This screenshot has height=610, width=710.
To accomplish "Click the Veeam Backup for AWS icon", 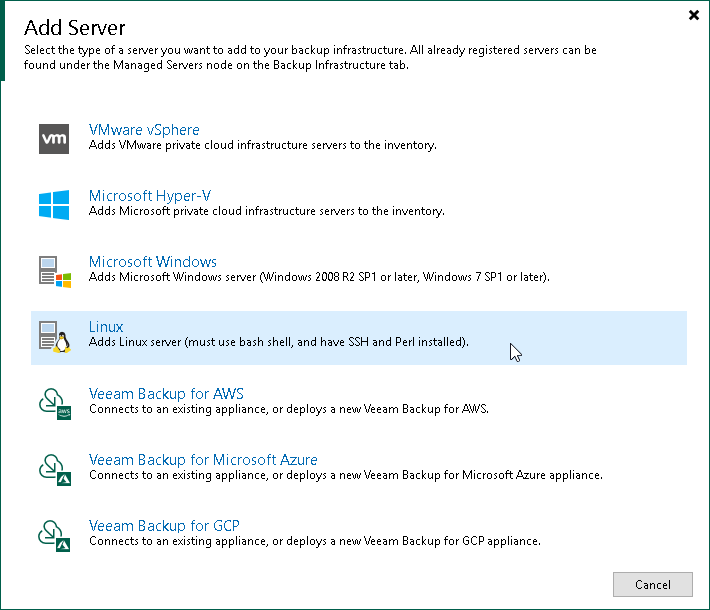I will point(53,402).
